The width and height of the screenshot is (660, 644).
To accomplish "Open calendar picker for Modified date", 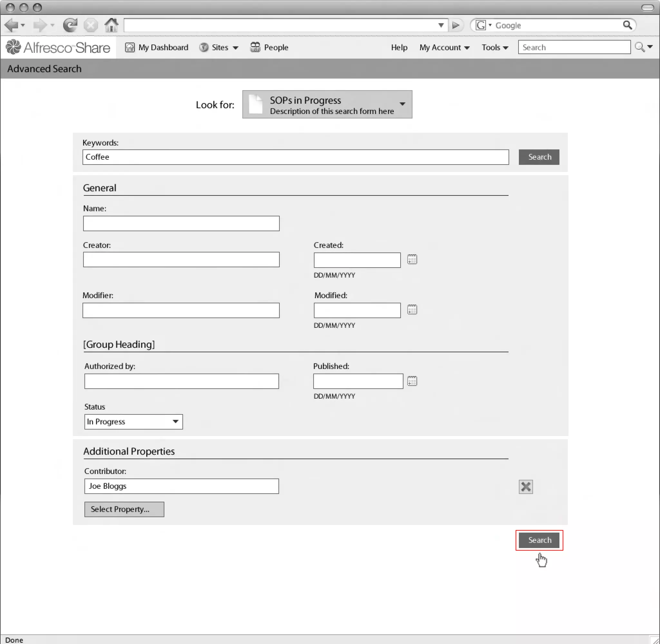I will (x=412, y=309).
